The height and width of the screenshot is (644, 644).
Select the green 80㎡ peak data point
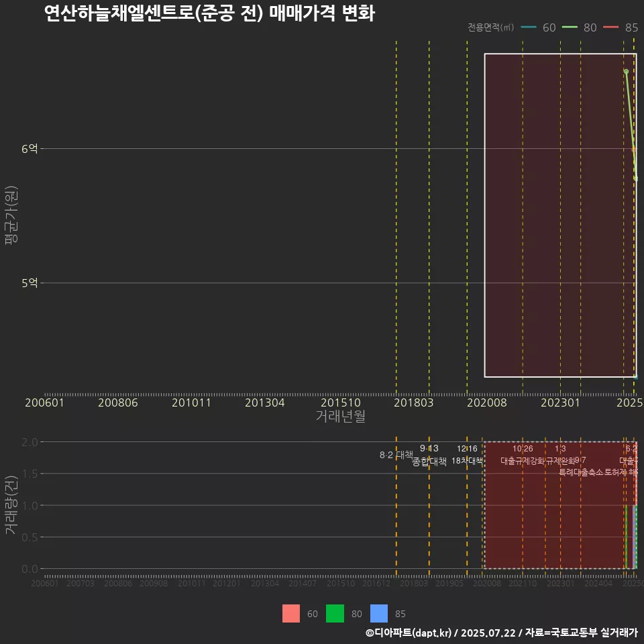pyautogui.click(x=626, y=72)
